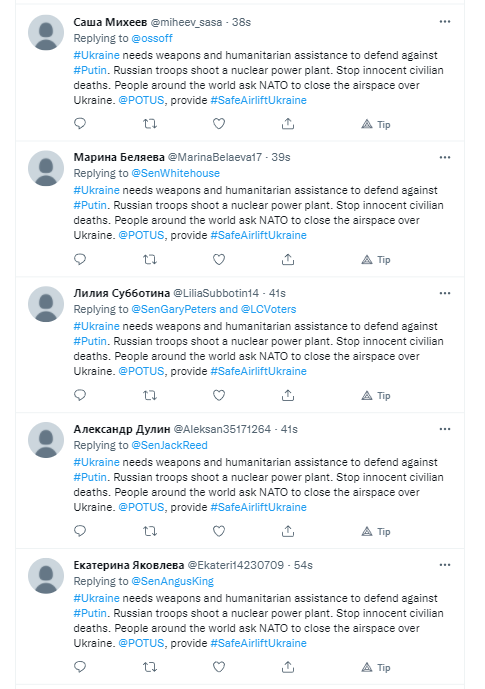485x689 pixels.
Task: Tip Екатерина Яковлева with Tip icon
Action: [376, 667]
